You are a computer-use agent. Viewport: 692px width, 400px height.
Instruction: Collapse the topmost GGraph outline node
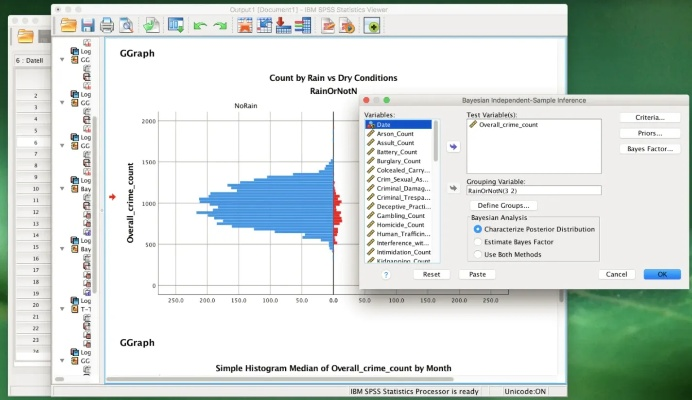coord(63,60)
